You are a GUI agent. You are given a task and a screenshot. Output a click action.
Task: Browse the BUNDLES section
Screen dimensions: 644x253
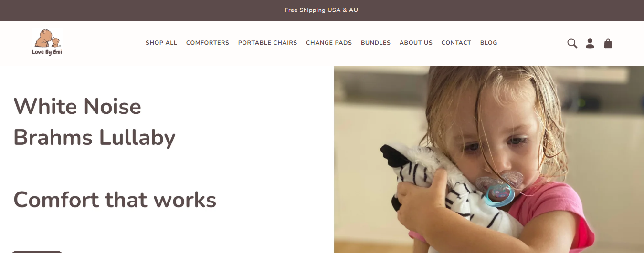click(x=376, y=43)
